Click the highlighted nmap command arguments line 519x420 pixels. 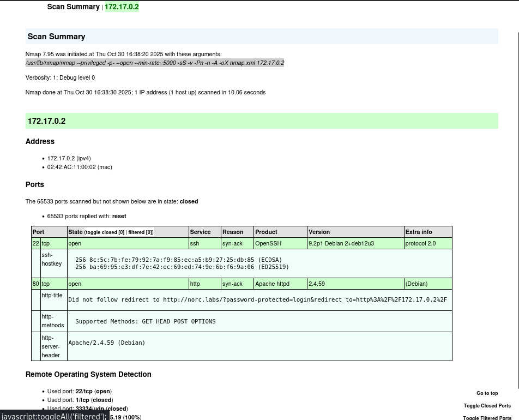tap(155, 63)
